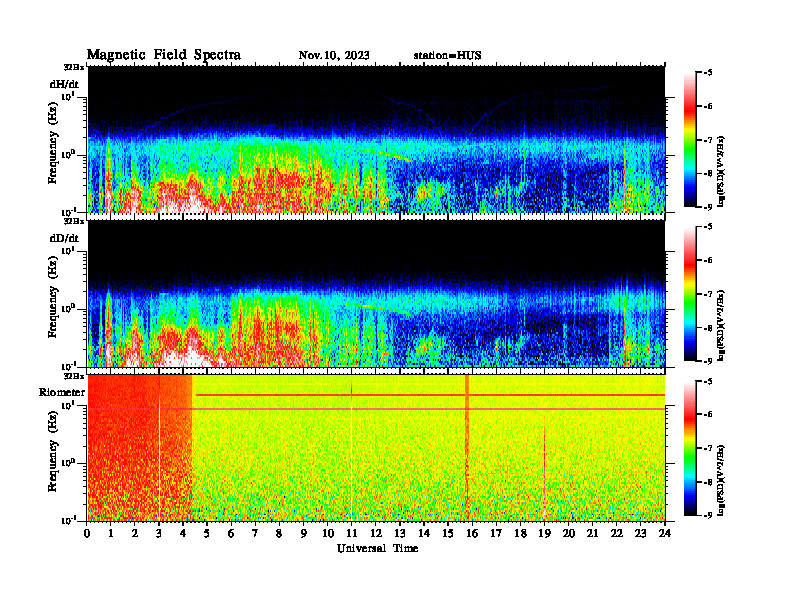Click the "-6" tick on Riometer color bar

(708, 414)
